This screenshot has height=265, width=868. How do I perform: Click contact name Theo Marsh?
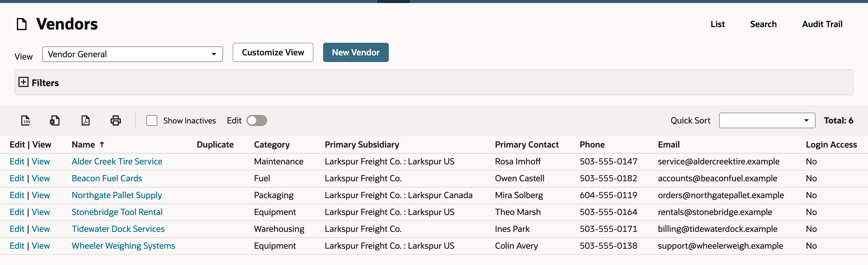point(517,212)
